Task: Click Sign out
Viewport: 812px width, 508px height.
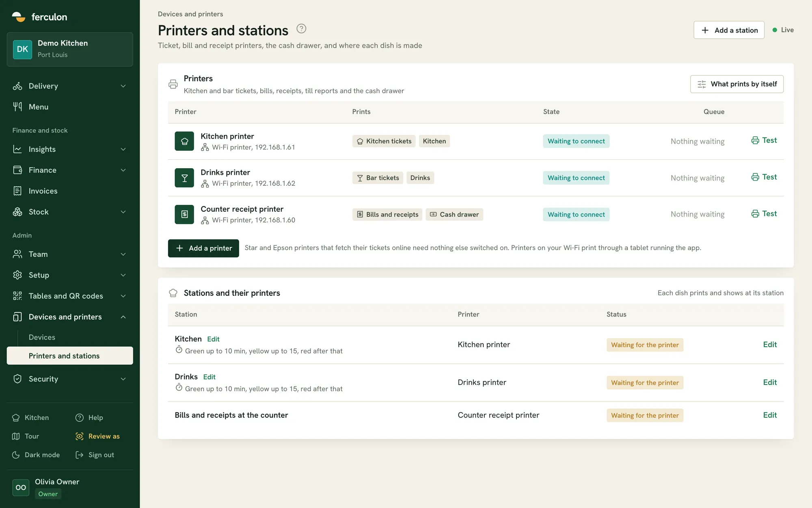Action: pos(95,455)
